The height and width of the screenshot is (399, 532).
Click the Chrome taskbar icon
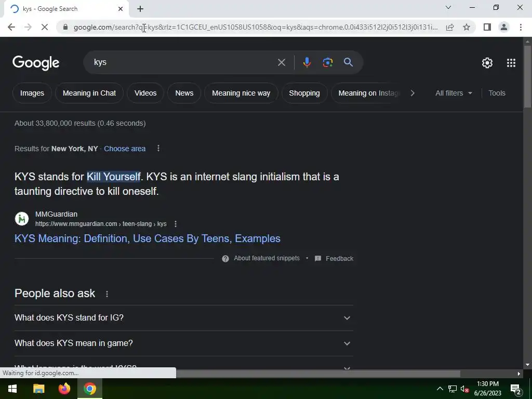click(x=90, y=389)
